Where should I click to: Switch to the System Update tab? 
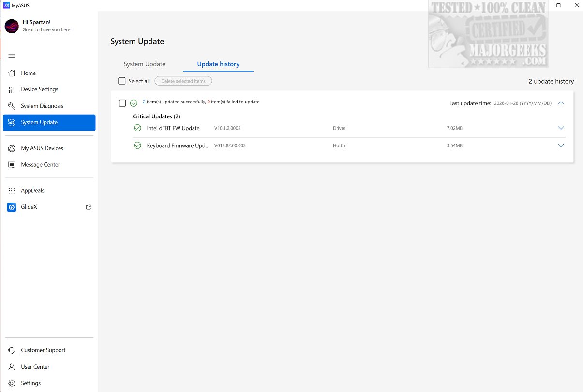tap(144, 64)
